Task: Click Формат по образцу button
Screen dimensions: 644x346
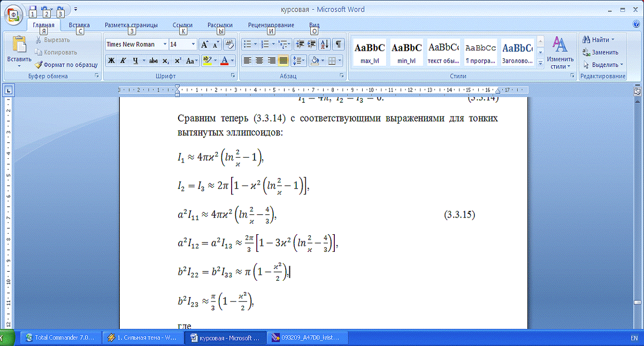Action: point(66,65)
